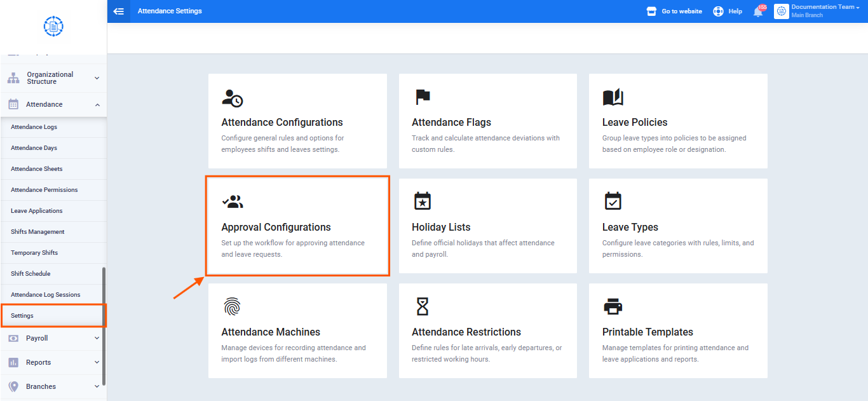The width and height of the screenshot is (868, 401).
Task: Open Attendance Logs in sidebar
Action: coord(53,127)
